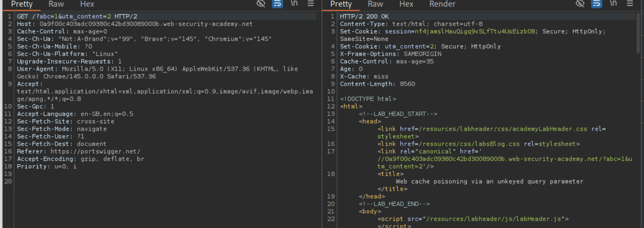
Task: Switch to the request Hex tab
Action: pyautogui.click(x=87, y=4)
